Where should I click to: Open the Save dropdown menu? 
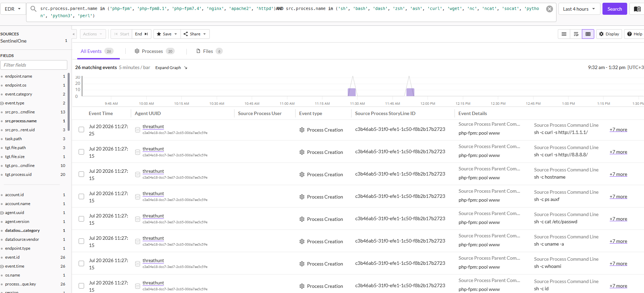pyautogui.click(x=167, y=34)
